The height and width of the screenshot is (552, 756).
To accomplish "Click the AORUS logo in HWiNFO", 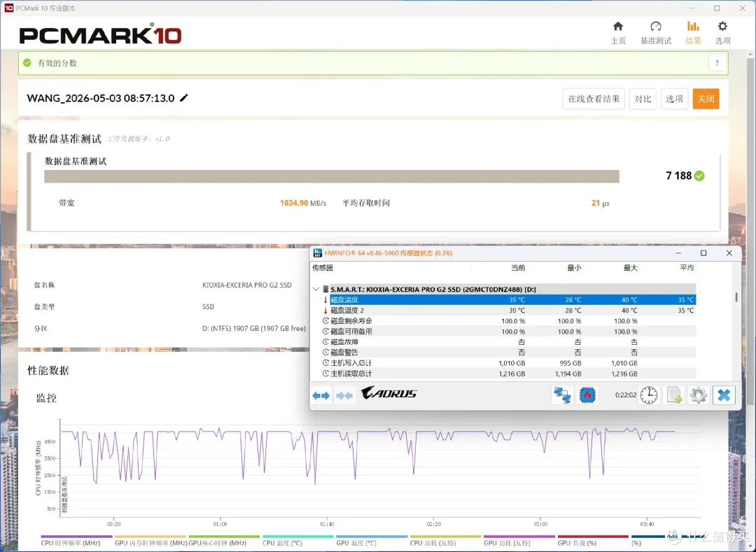I will [x=388, y=393].
